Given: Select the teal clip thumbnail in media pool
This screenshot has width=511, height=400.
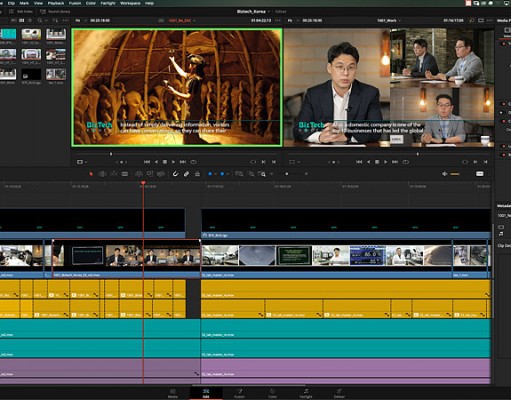Looking at the screenshot, I should click(x=8, y=34).
